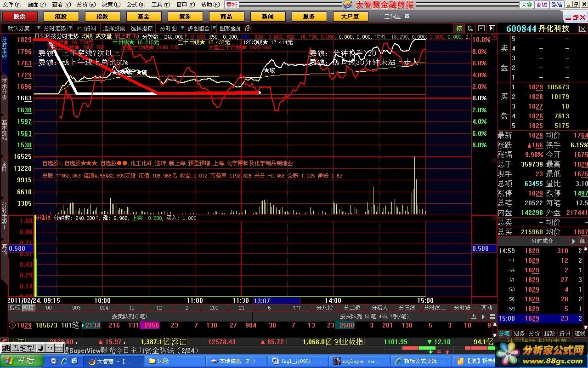The image size is (588, 368).
Task: Open the 大赛 top-right button
Action: (526, 5)
